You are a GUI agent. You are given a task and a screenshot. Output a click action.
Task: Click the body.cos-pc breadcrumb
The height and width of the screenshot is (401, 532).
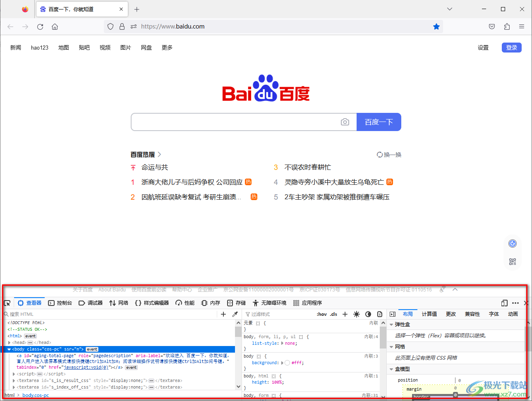pos(36,395)
